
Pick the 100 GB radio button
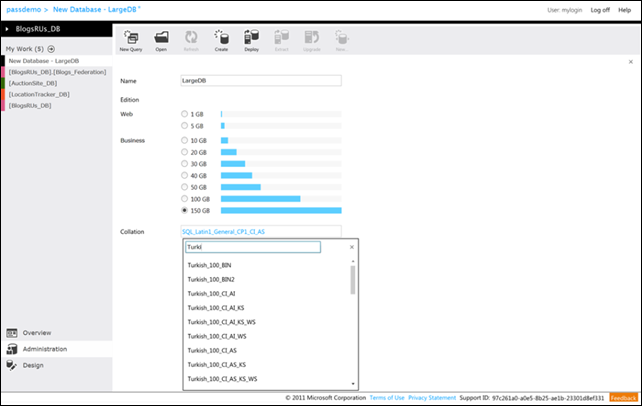[184, 198]
